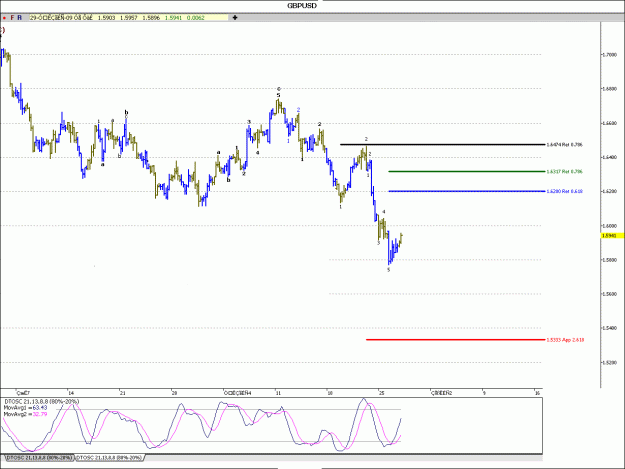Click the GBPUSD chart title

tap(302, 6)
